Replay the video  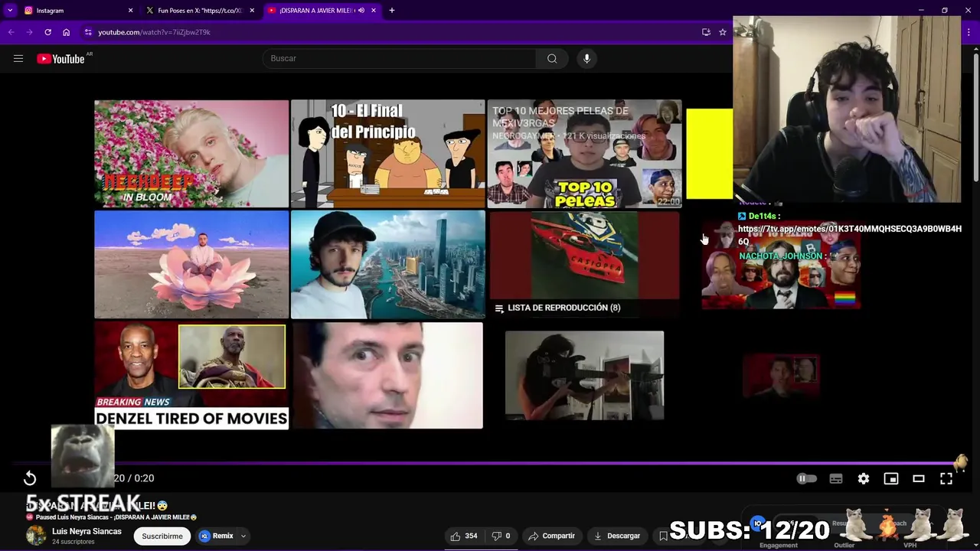30,478
